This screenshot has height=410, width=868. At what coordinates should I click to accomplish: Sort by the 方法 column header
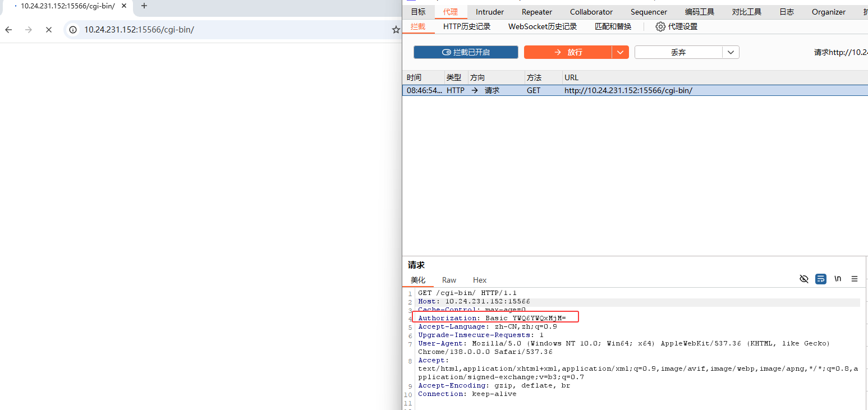pos(543,77)
